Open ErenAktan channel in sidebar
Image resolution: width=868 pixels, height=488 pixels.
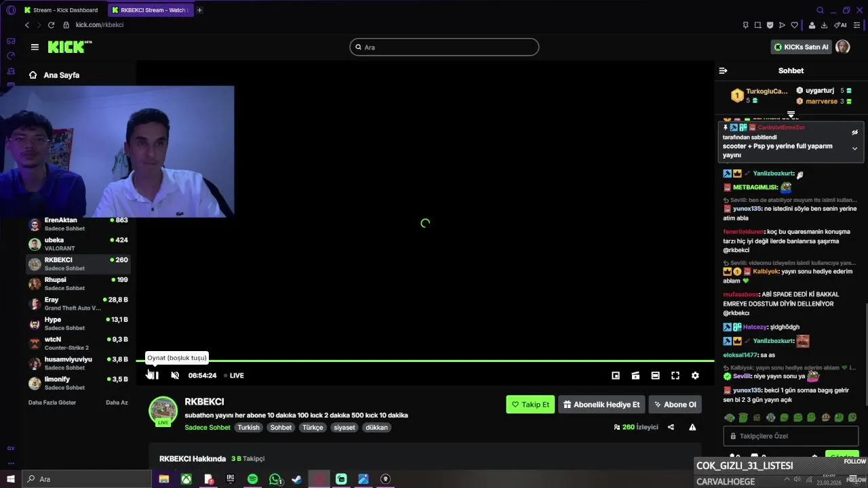(78, 224)
